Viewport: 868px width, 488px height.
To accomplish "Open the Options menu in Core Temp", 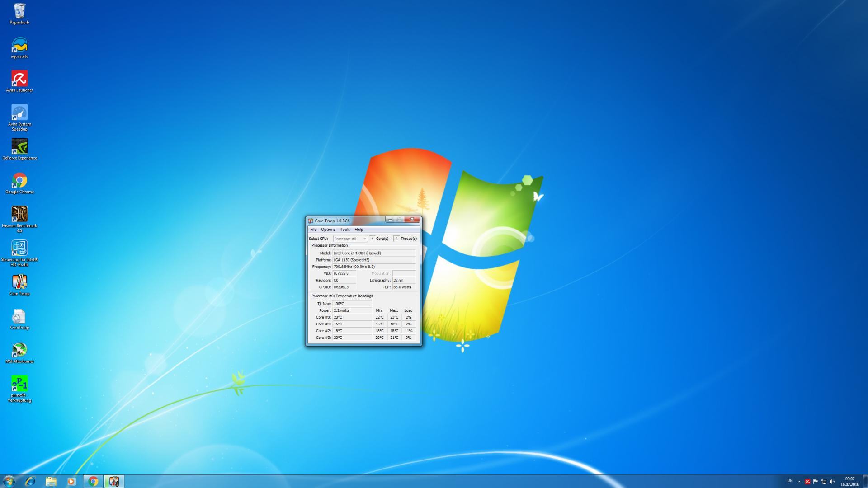I will (x=328, y=230).
